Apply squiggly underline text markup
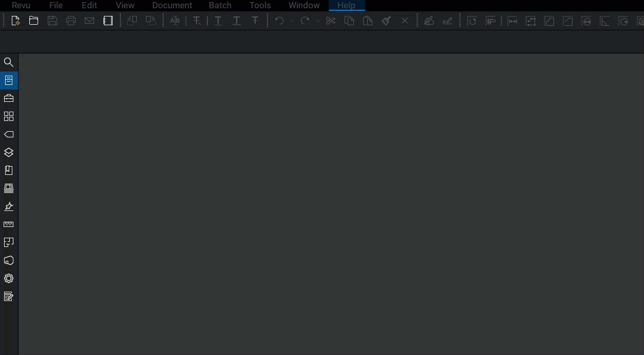The image size is (644, 355). (x=237, y=21)
